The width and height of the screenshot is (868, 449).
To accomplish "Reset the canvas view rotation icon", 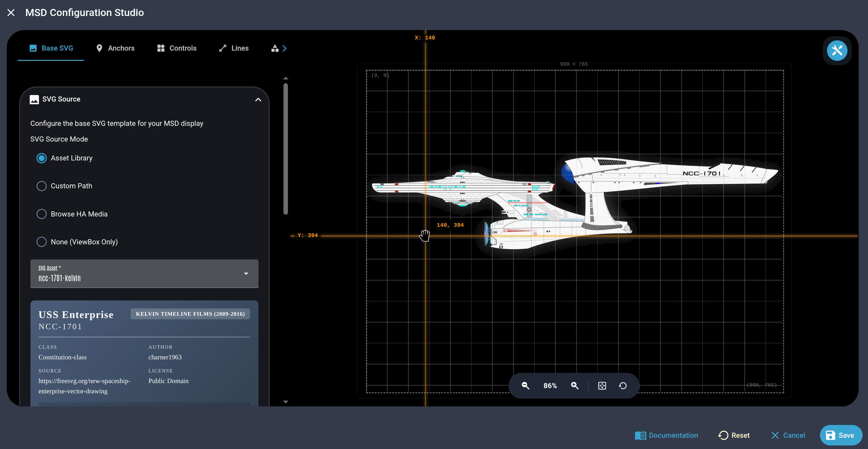I will 623,386.
